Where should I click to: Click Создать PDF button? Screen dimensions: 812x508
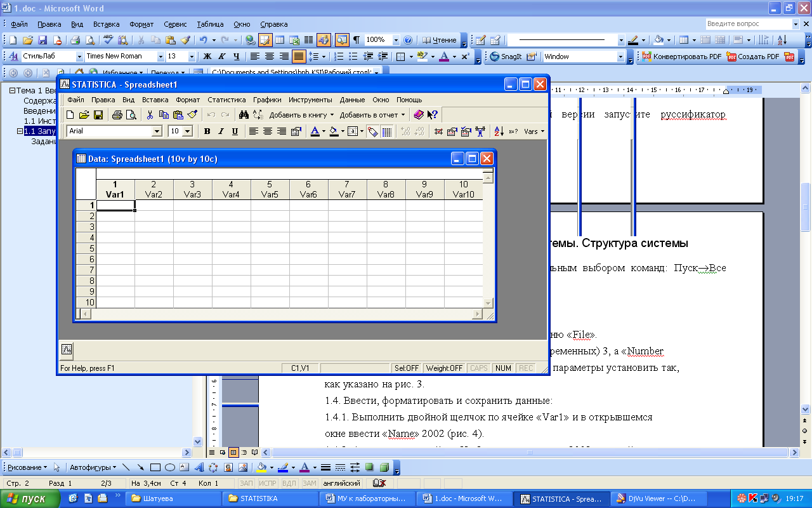pyautogui.click(x=753, y=57)
